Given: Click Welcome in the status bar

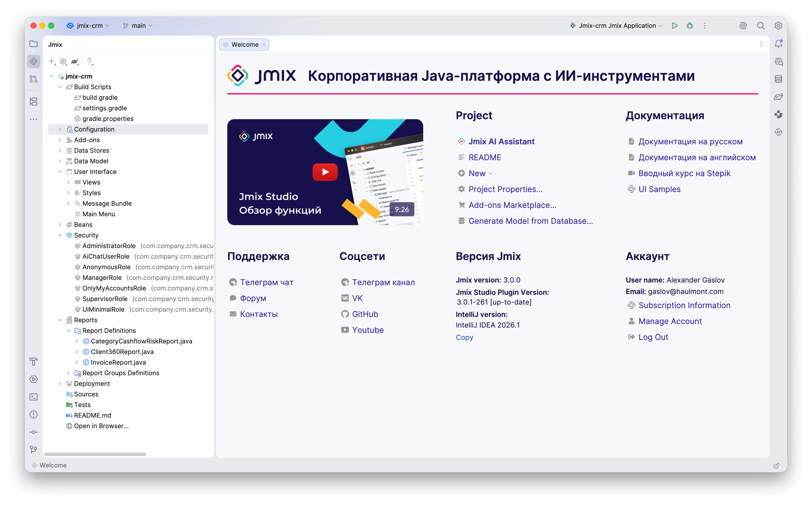Looking at the screenshot, I should pos(53,465).
